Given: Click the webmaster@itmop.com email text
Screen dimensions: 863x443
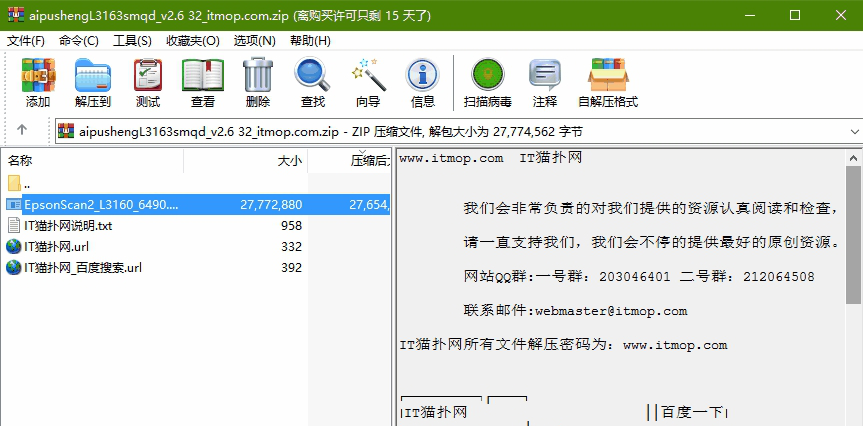Looking at the screenshot, I should point(611,311).
